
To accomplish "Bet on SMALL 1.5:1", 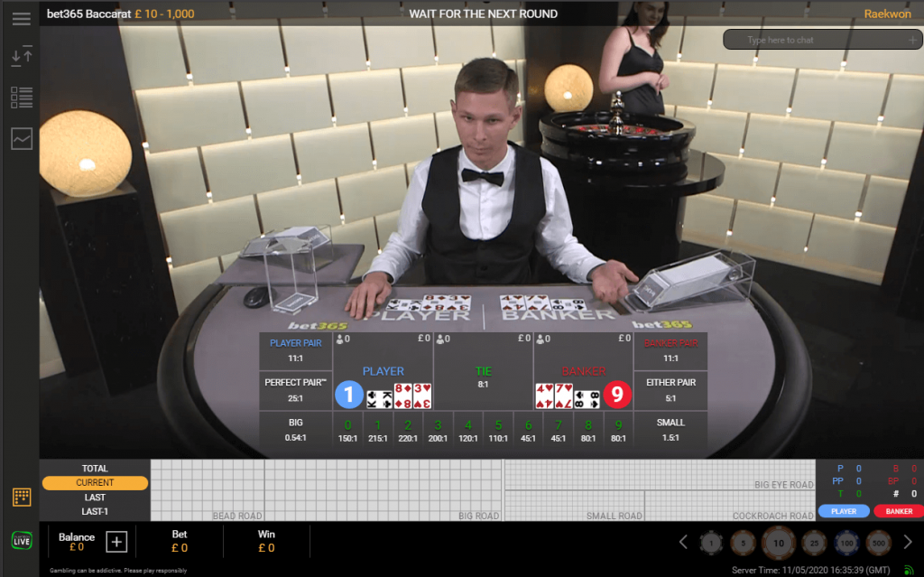I will click(x=670, y=430).
